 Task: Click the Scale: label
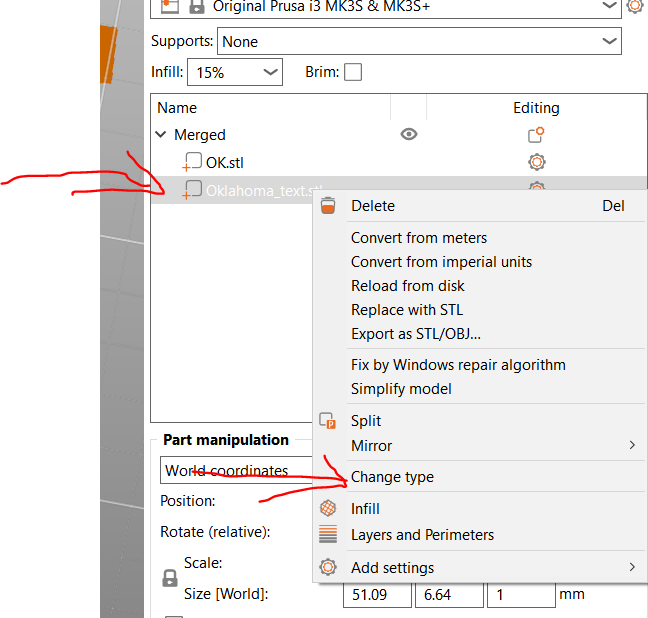(203, 563)
